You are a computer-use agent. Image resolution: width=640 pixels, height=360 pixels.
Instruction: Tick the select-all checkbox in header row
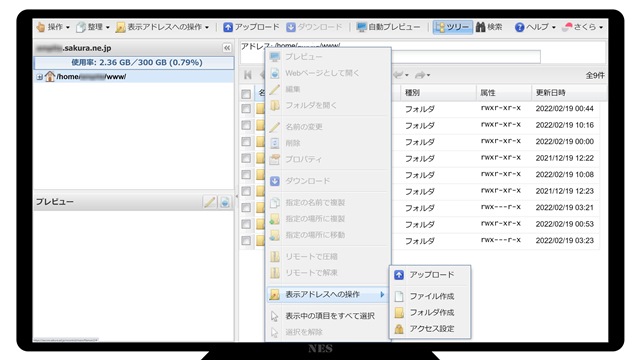[246, 94]
